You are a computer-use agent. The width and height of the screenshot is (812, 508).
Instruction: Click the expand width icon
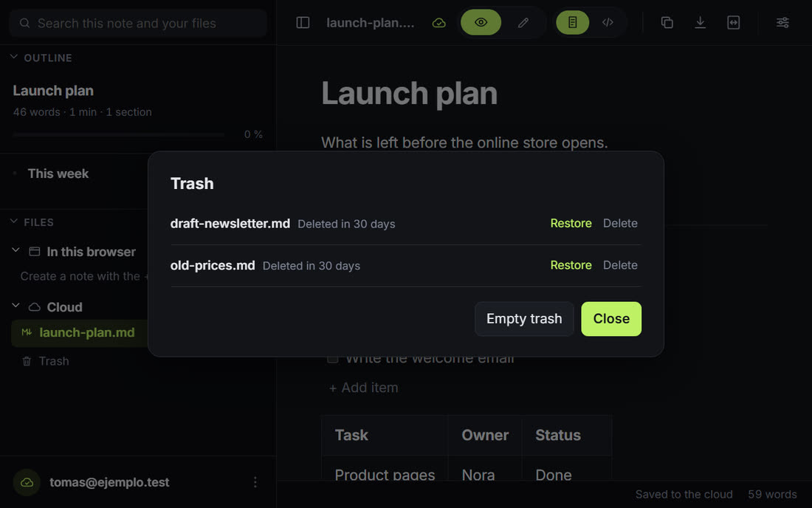click(x=733, y=23)
